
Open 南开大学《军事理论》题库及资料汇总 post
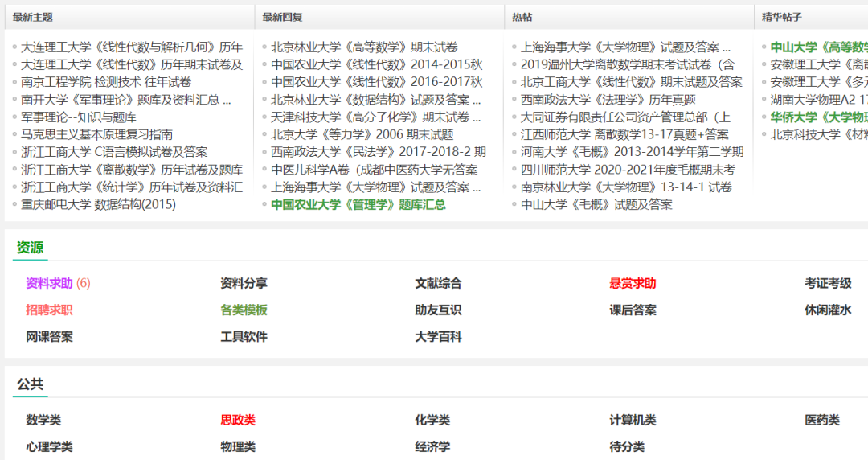pos(125,100)
